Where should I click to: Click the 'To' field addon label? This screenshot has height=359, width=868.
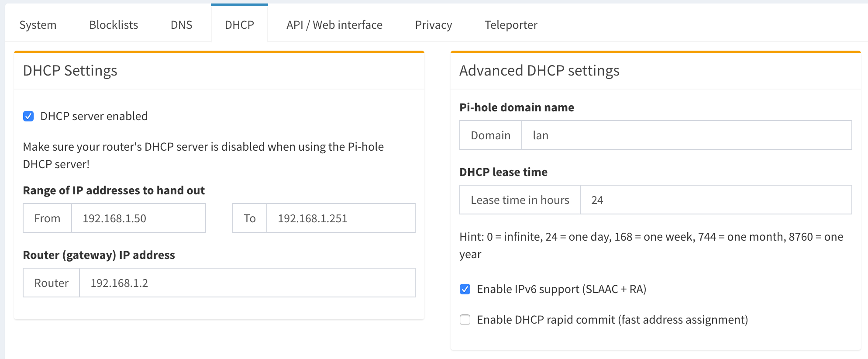click(250, 218)
